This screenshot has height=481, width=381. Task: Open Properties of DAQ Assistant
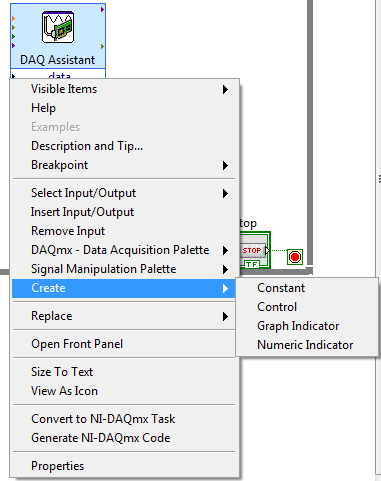coord(124,466)
